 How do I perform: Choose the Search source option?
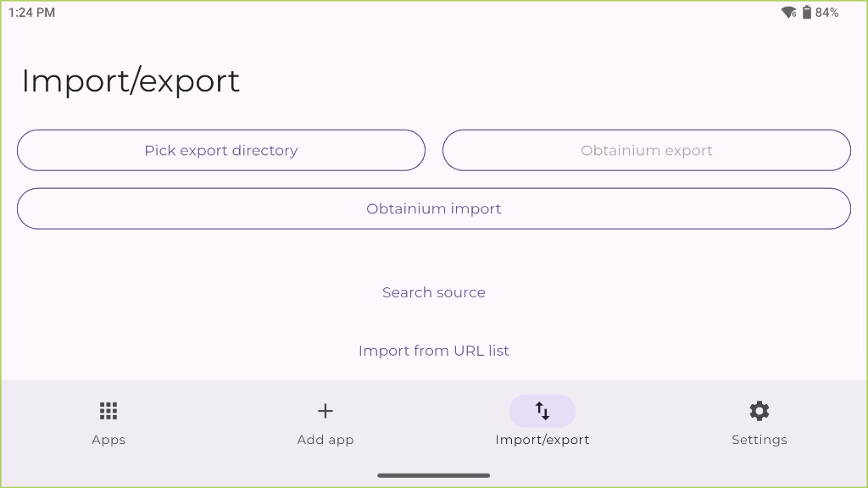434,292
